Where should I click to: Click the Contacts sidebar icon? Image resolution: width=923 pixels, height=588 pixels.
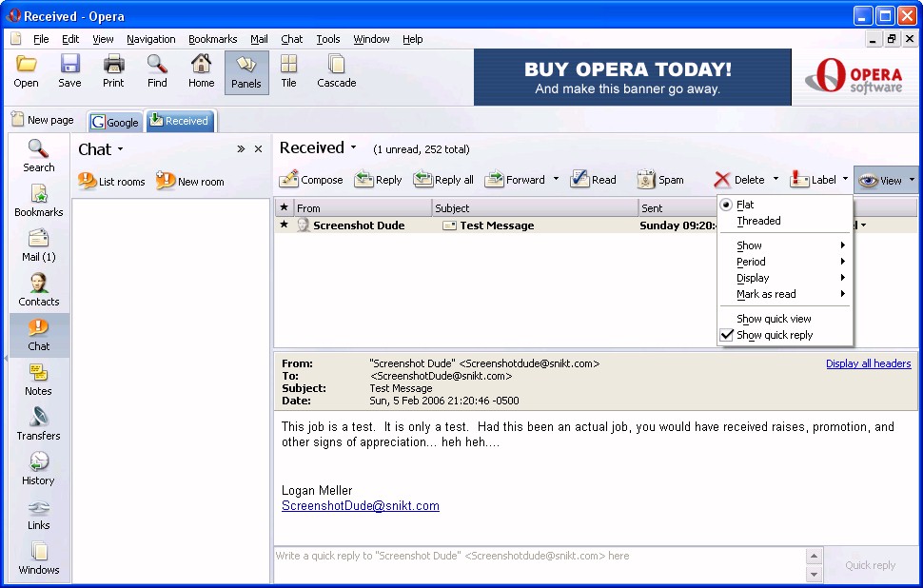pyautogui.click(x=38, y=289)
